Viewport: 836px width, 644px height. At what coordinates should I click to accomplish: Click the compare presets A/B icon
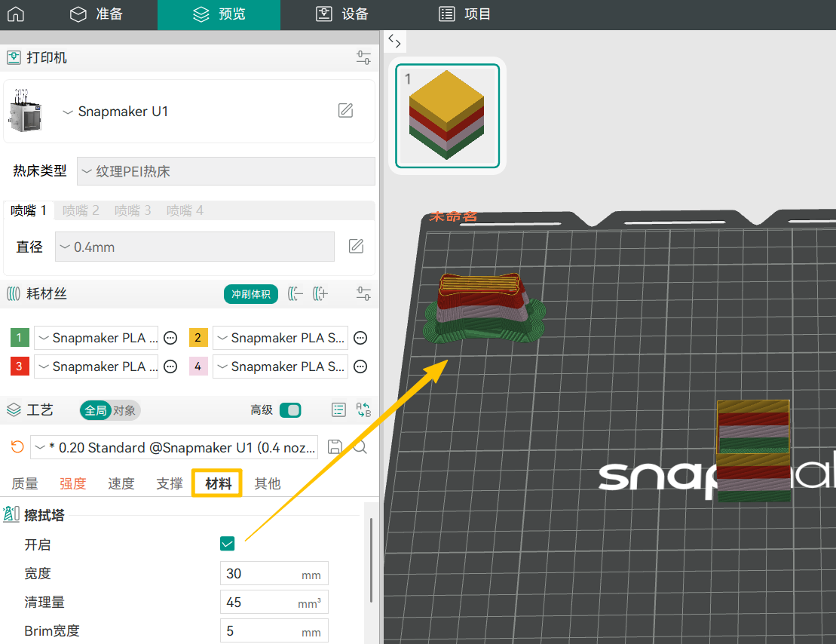pyautogui.click(x=363, y=409)
